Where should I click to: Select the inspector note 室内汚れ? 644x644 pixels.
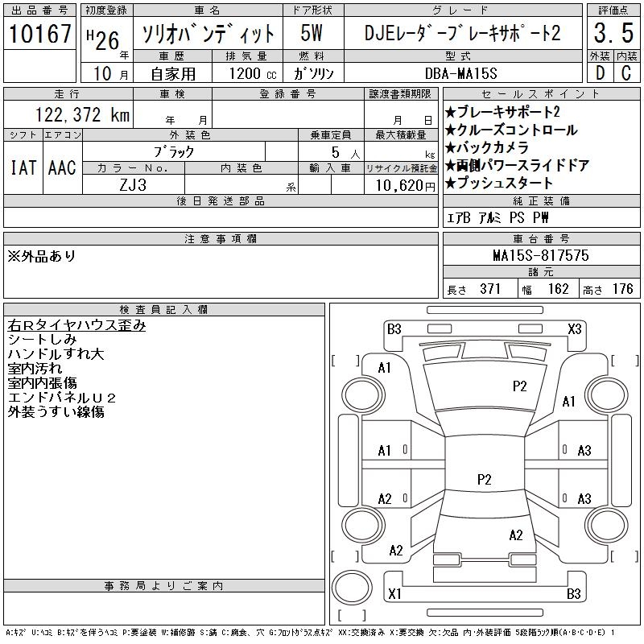pyautogui.click(x=35, y=369)
